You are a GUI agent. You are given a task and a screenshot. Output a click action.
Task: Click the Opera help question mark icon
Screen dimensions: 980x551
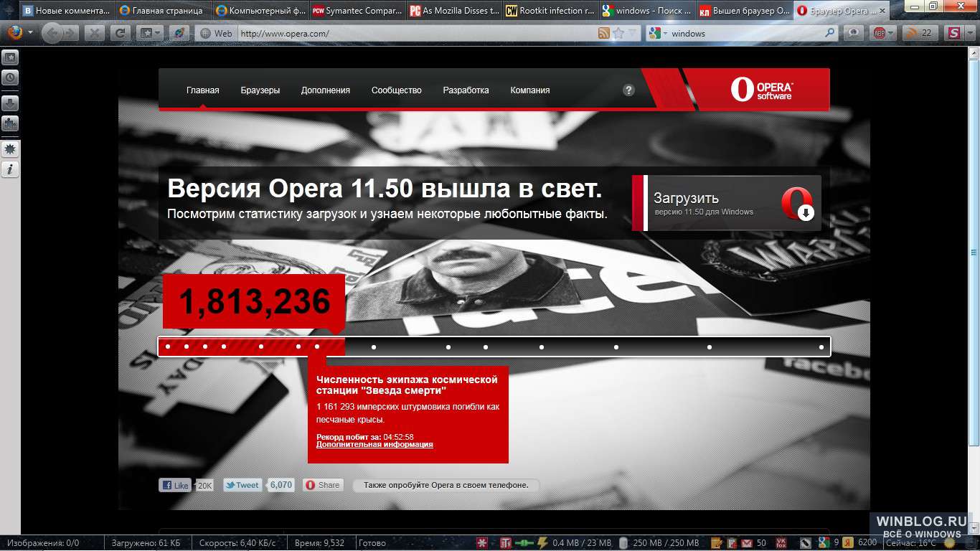coord(628,90)
